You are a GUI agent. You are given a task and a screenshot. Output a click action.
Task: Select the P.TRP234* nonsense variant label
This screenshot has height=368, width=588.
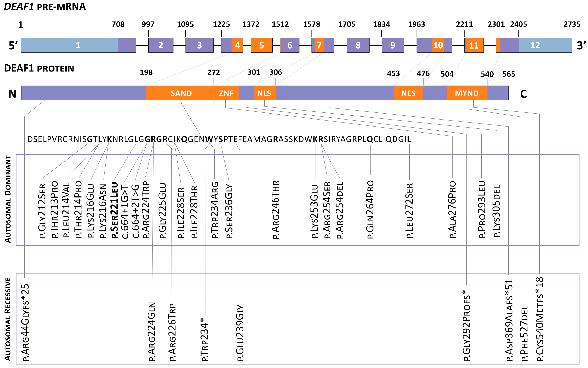click(x=205, y=339)
